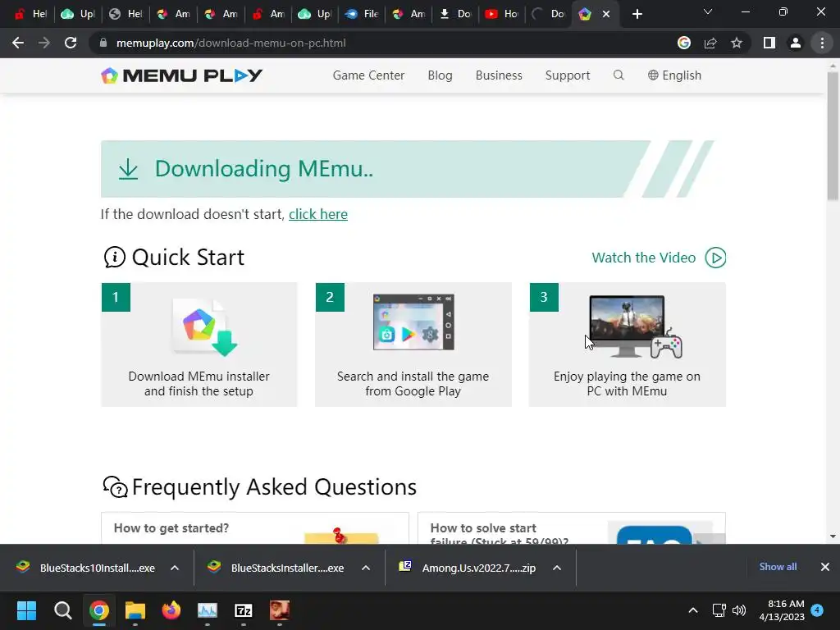Image resolution: width=840 pixels, height=630 pixels.
Task: Open the network icon in system tray
Action: [x=719, y=610]
